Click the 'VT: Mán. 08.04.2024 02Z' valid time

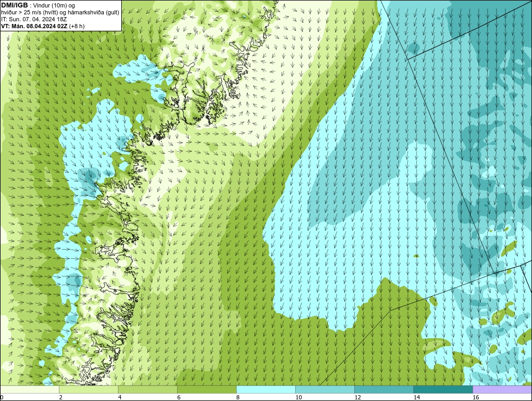pyautogui.click(x=34, y=26)
